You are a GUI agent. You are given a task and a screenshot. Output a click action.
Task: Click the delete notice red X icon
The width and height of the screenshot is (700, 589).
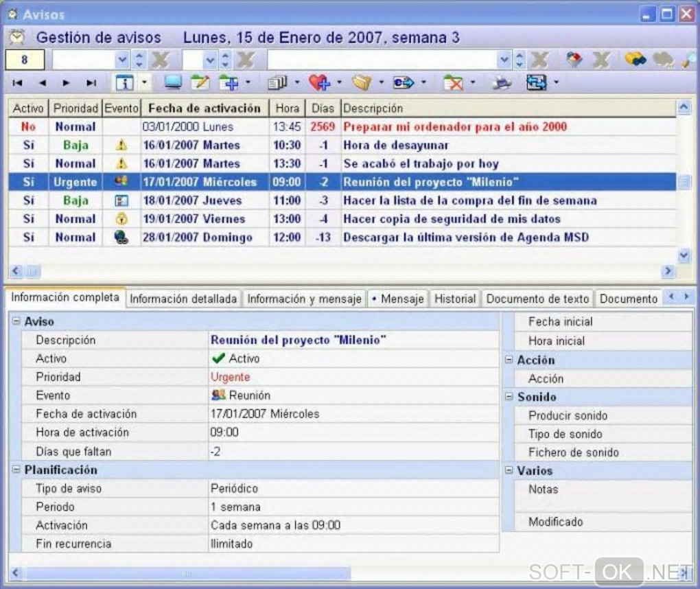pos(453,82)
